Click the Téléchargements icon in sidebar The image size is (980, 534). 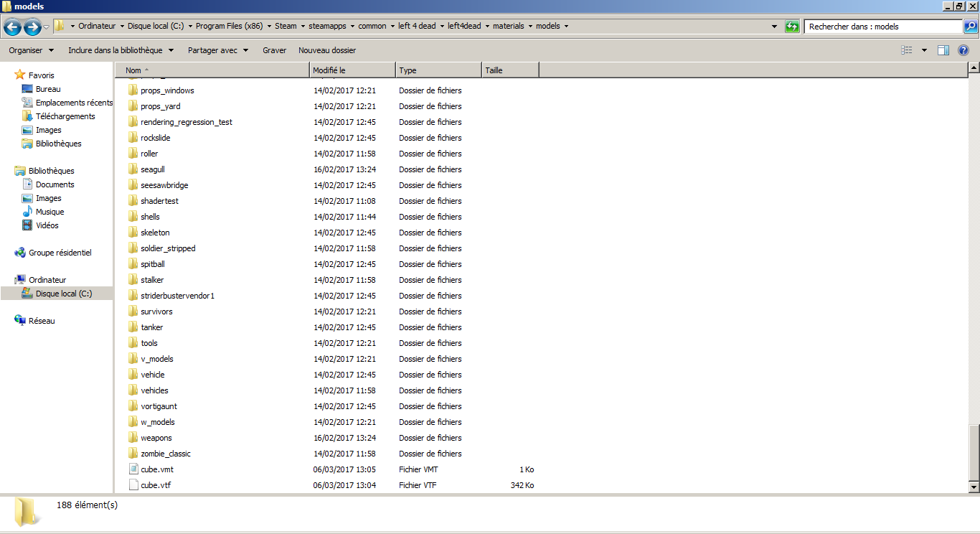click(27, 116)
